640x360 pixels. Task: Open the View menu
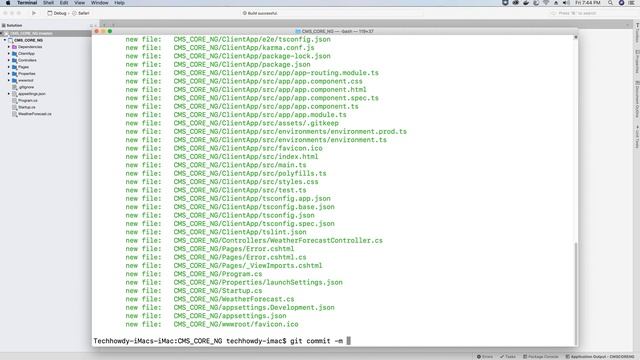[x=80, y=3]
